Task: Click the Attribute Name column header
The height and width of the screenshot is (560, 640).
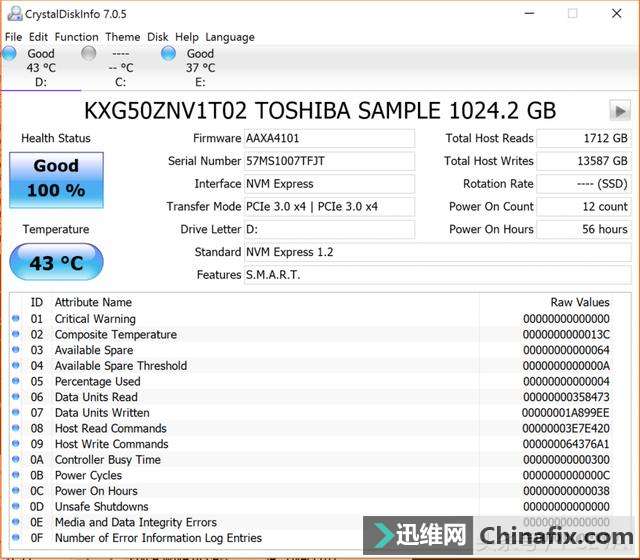Action: point(93,302)
